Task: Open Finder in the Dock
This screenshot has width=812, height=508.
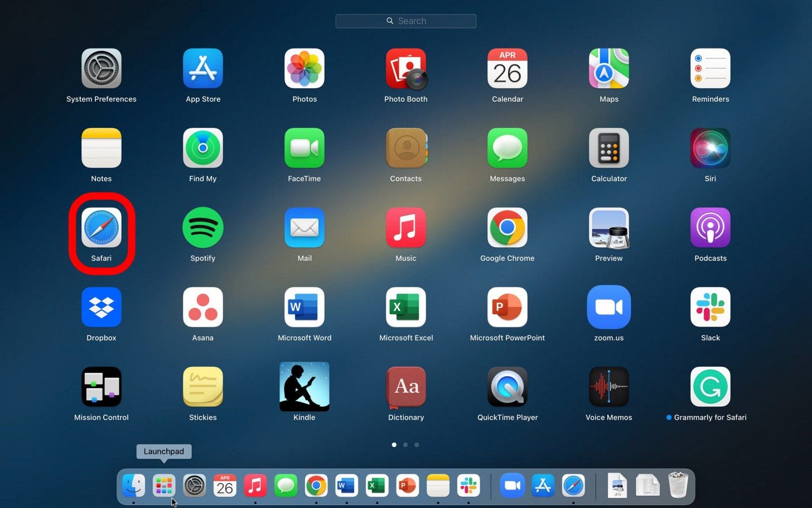Action: point(134,486)
